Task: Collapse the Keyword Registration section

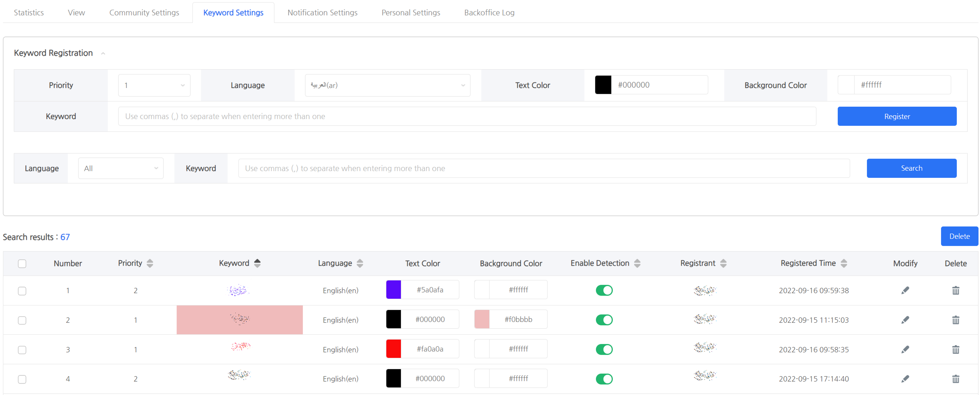Action: point(103,54)
